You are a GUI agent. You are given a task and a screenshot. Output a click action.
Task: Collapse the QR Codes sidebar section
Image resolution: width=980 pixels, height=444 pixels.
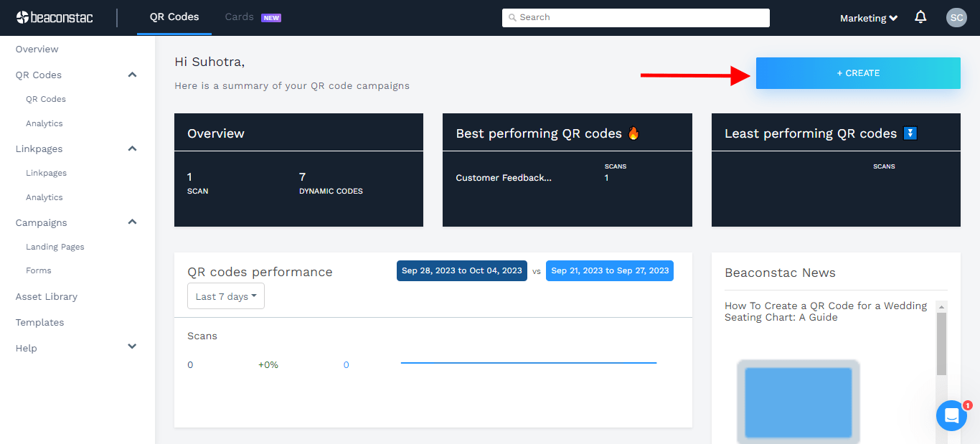[132, 75]
